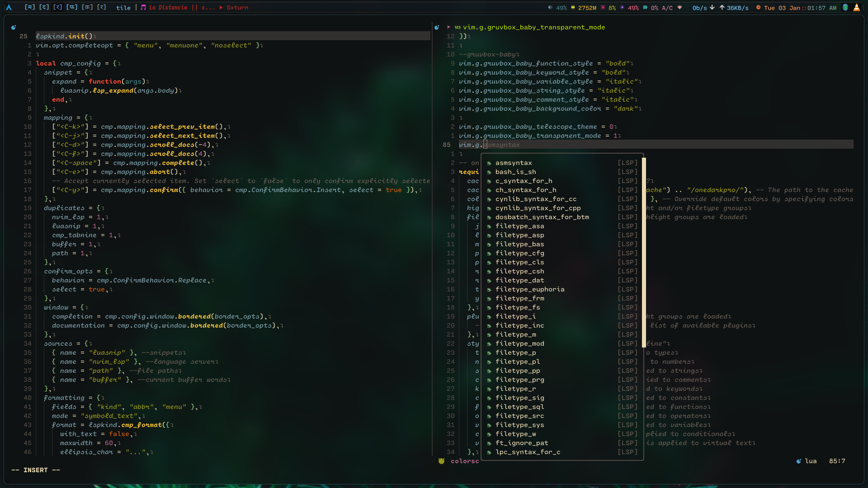Click the lua filetype indicator in statusline
The height and width of the screenshot is (488, 868).
click(810, 461)
